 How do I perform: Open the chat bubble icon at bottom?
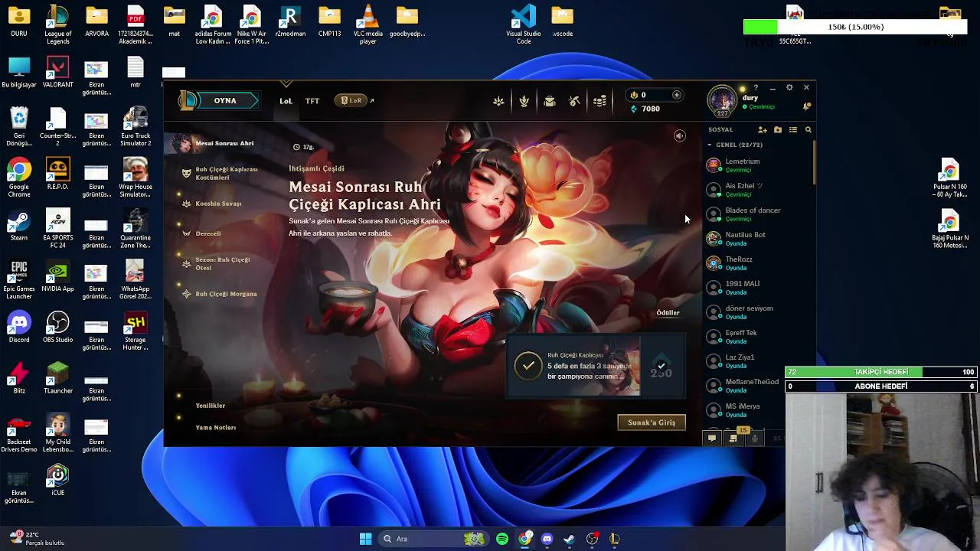712,439
